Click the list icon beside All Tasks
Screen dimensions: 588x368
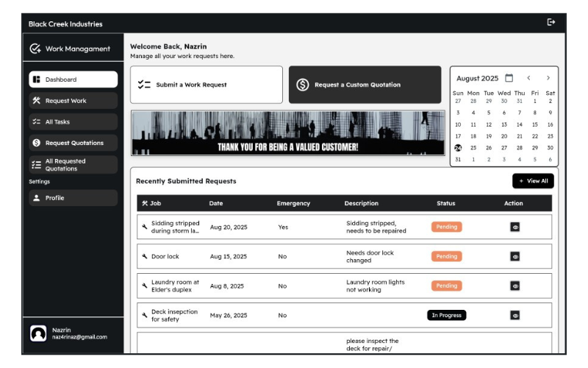[x=36, y=121]
